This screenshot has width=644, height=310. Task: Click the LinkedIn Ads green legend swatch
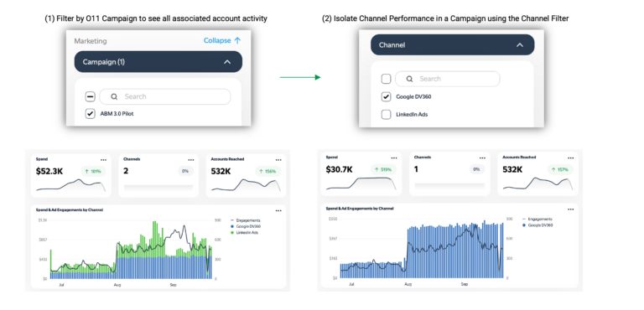tap(232, 233)
